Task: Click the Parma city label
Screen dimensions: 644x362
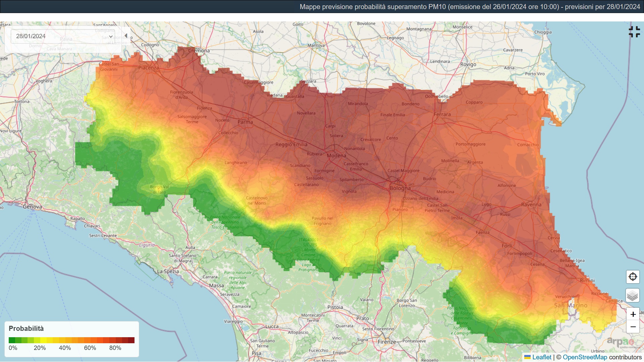Action: 245,122
